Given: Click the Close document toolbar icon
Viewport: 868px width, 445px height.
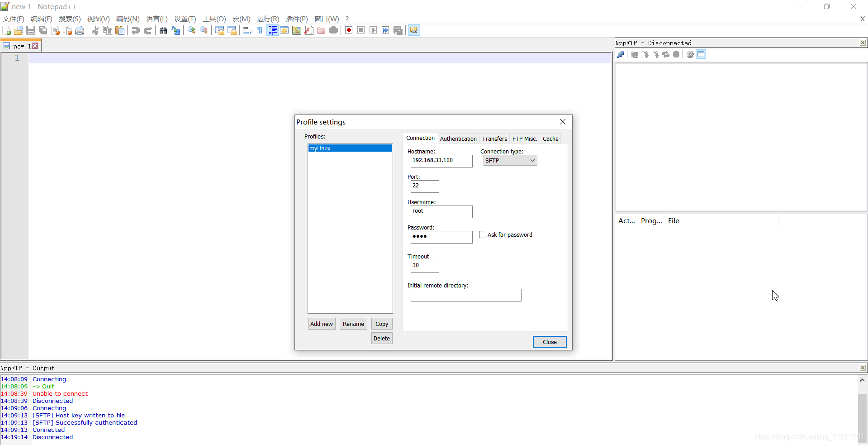Looking at the screenshot, I should [x=56, y=30].
